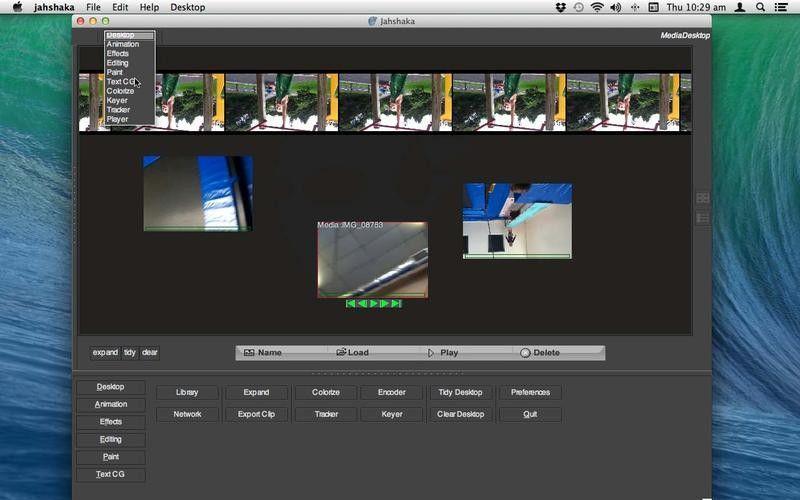The width and height of the screenshot is (800, 500).
Task: Click the Network button
Action: click(187, 414)
